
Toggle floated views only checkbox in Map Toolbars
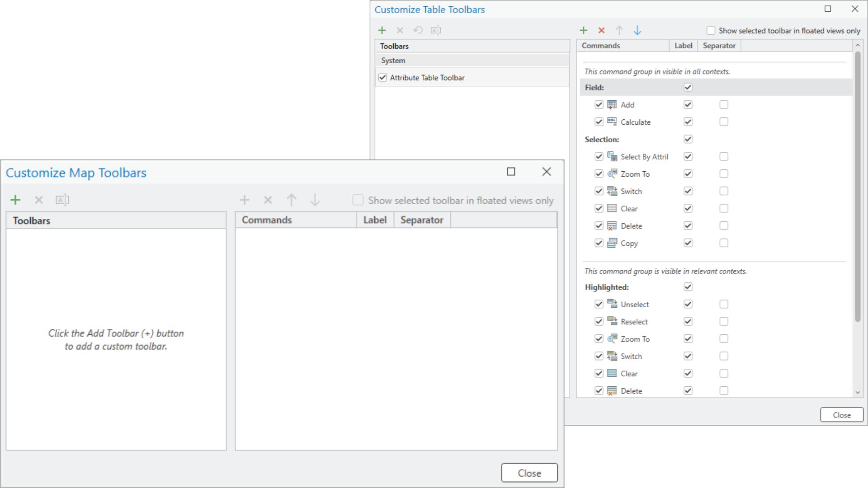click(358, 200)
